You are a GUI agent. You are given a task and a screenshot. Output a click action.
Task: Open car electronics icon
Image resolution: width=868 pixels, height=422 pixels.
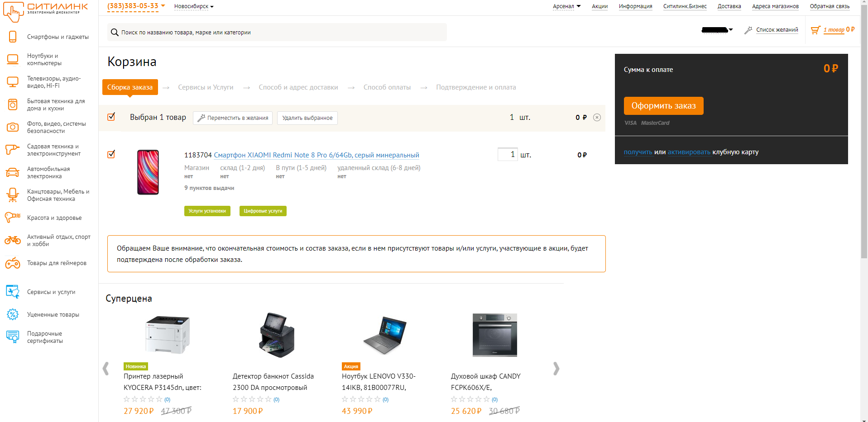[13, 172]
